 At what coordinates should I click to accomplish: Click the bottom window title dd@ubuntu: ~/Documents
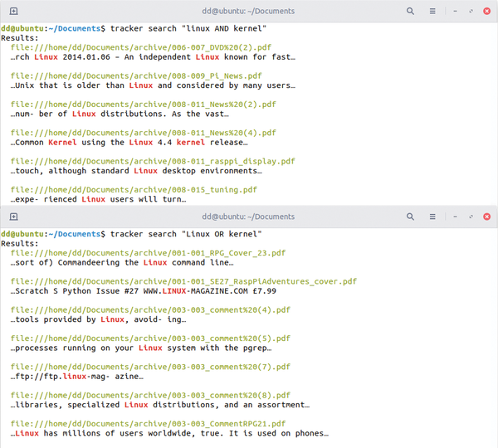click(x=248, y=217)
